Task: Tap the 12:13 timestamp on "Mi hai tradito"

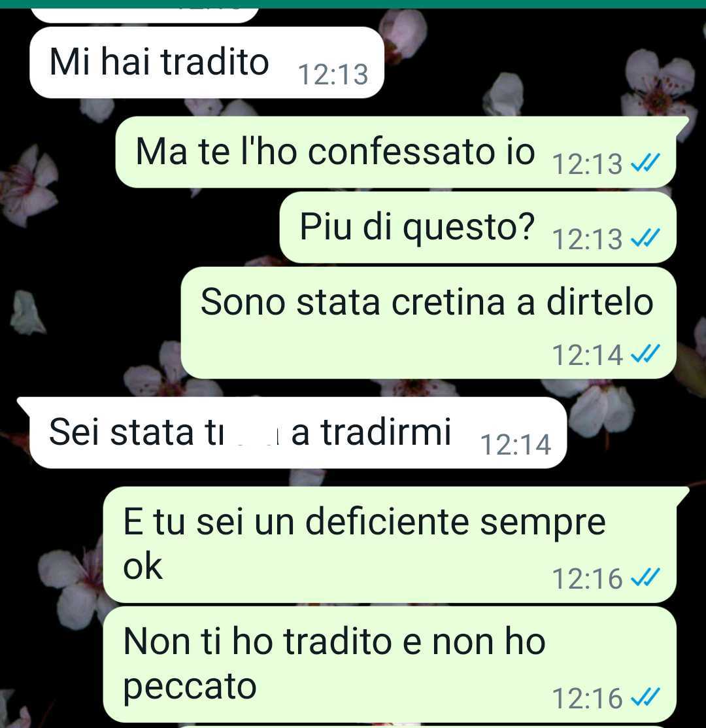Action: (x=333, y=75)
